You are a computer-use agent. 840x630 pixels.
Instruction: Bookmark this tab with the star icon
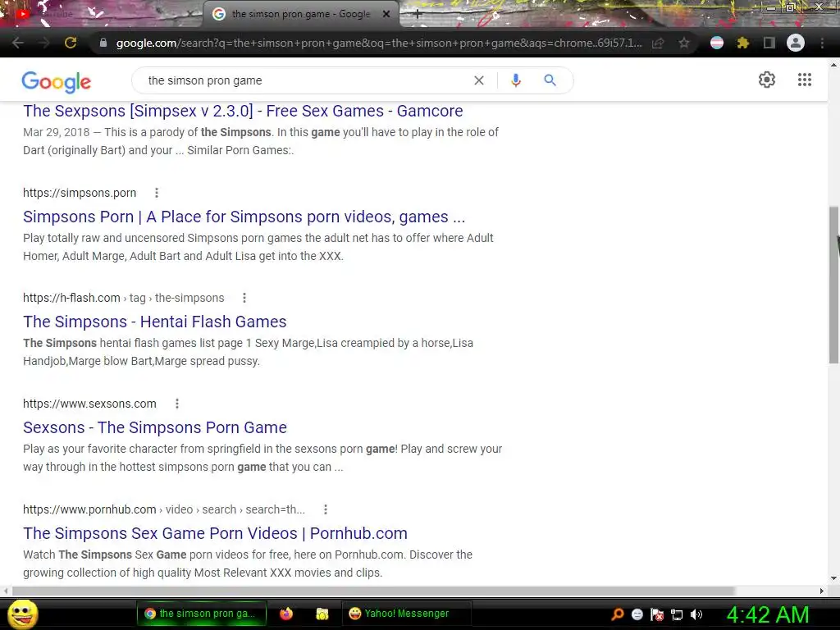point(683,43)
